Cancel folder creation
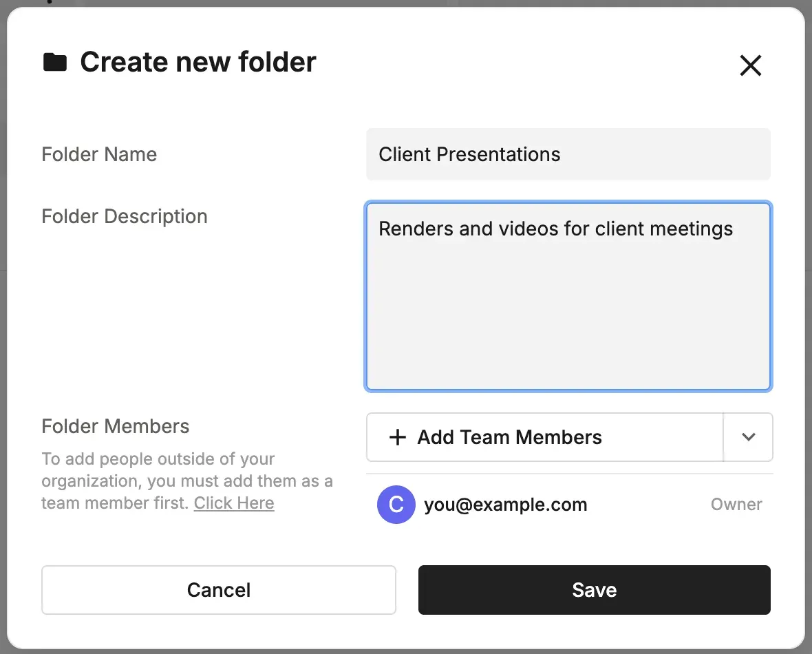 click(x=219, y=590)
